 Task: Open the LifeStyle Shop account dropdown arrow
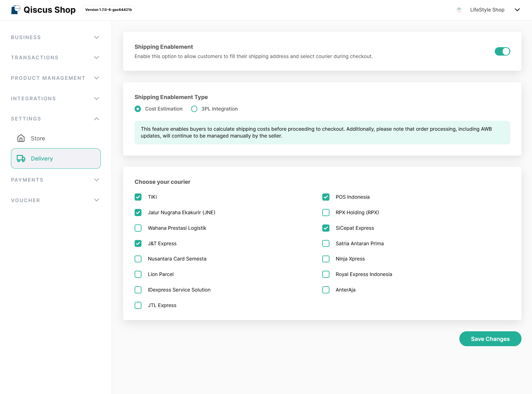(517, 10)
